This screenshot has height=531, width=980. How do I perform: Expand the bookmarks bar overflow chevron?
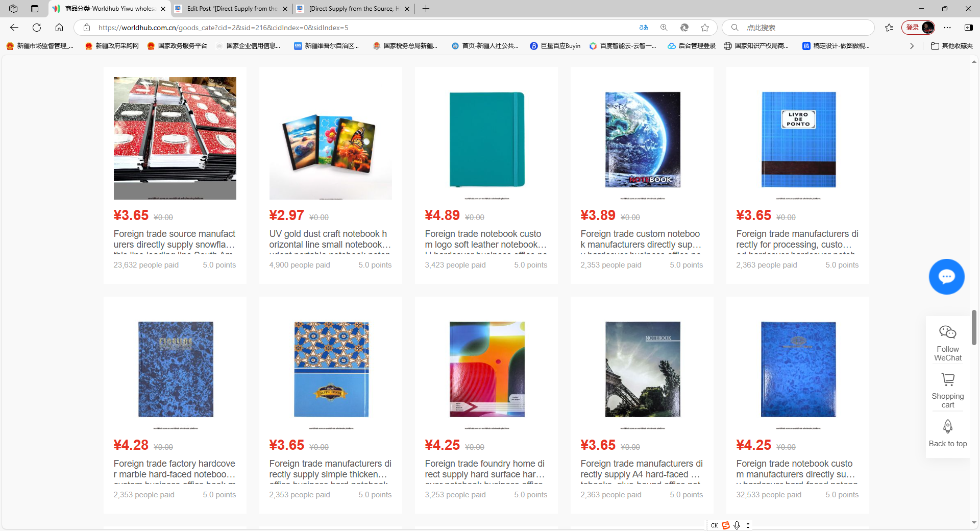(912, 46)
